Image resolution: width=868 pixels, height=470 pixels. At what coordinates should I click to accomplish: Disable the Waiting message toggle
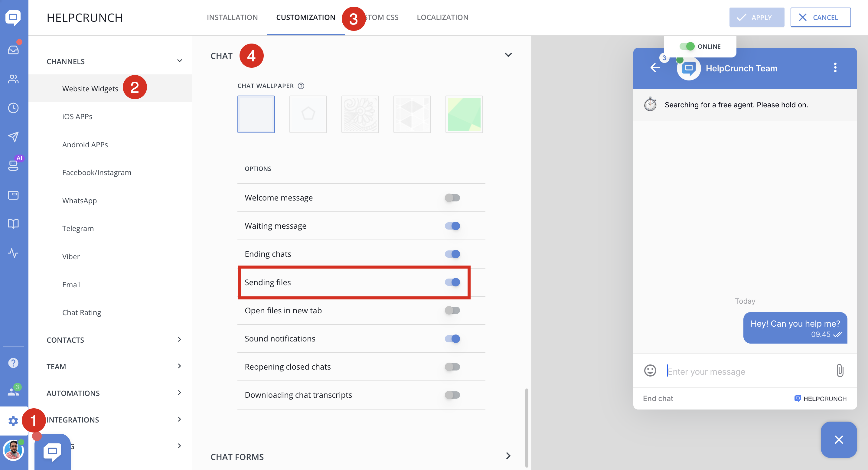click(x=452, y=226)
